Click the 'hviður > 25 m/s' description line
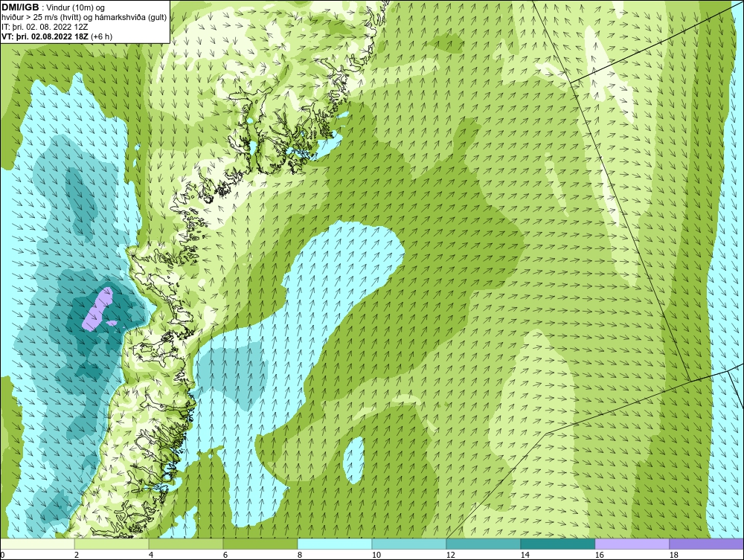The width and height of the screenshot is (744, 560). click(84, 18)
